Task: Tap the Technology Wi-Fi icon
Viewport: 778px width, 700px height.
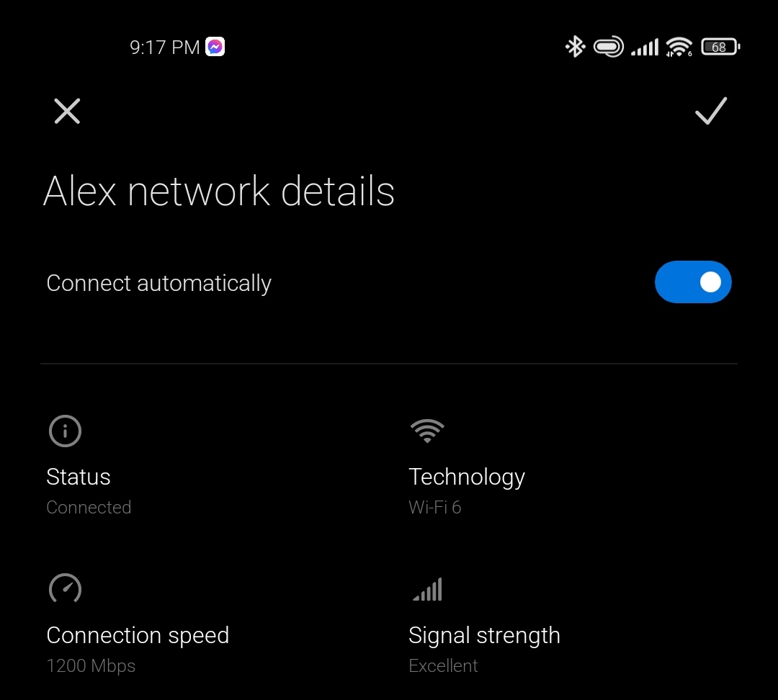Action: [426, 430]
